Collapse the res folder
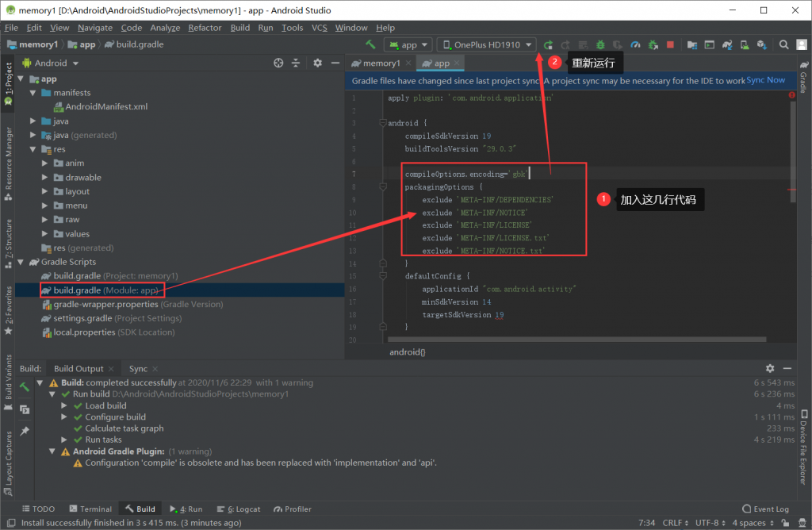 [33, 149]
